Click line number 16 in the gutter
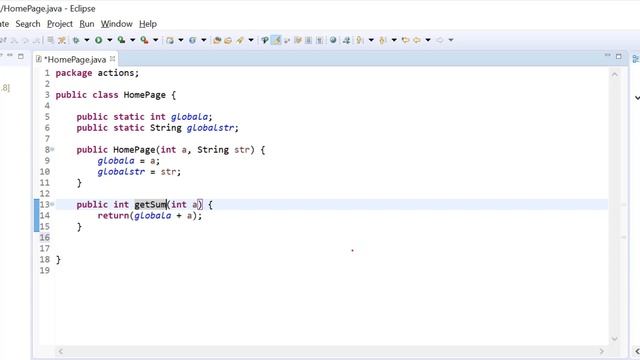Screen dimensions: 640x360 pos(45,237)
